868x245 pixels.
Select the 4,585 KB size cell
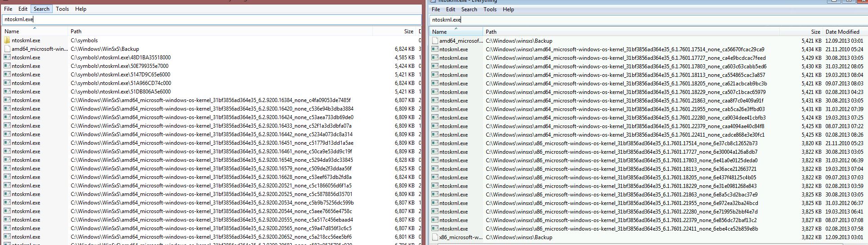point(404,58)
